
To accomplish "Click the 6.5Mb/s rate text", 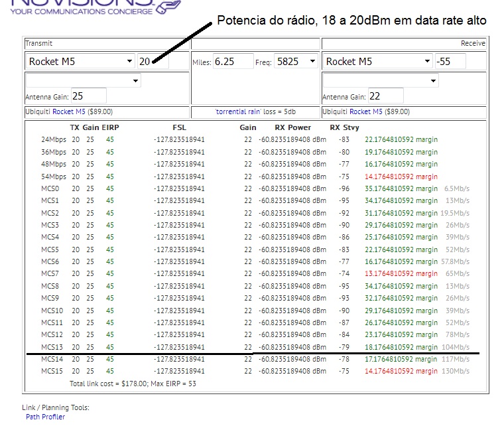I will pos(457,188).
